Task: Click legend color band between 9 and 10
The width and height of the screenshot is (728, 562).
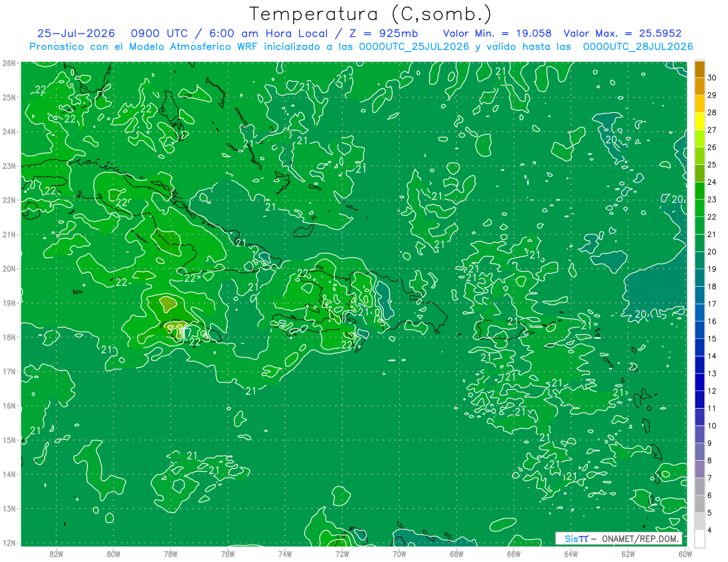Action: click(x=699, y=434)
